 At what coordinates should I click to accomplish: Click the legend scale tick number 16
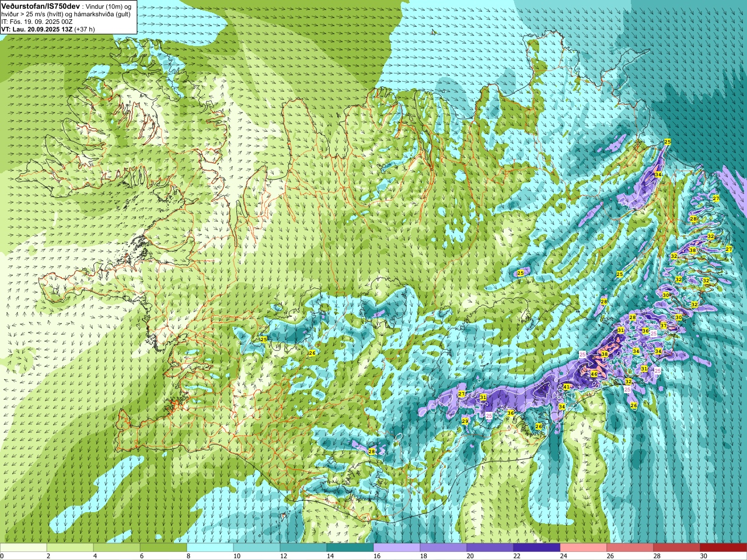pos(377,556)
